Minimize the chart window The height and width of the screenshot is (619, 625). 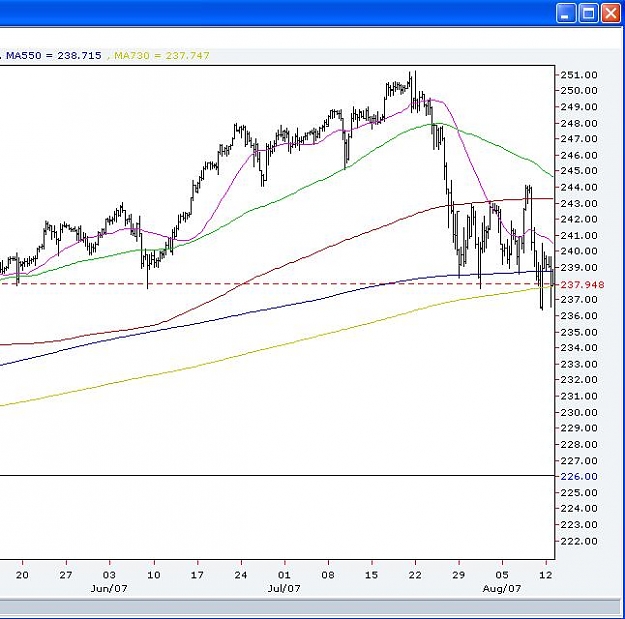pyautogui.click(x=566, y=13)
